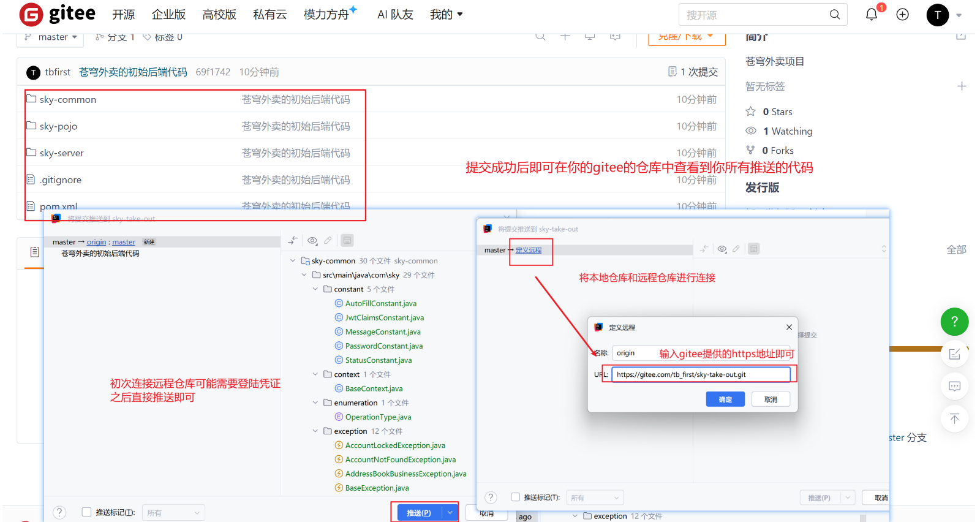The width and height of the screenshot is (980, 522).
Task: Open the 我的 dropdown menu
Action: tap(446, 15)
